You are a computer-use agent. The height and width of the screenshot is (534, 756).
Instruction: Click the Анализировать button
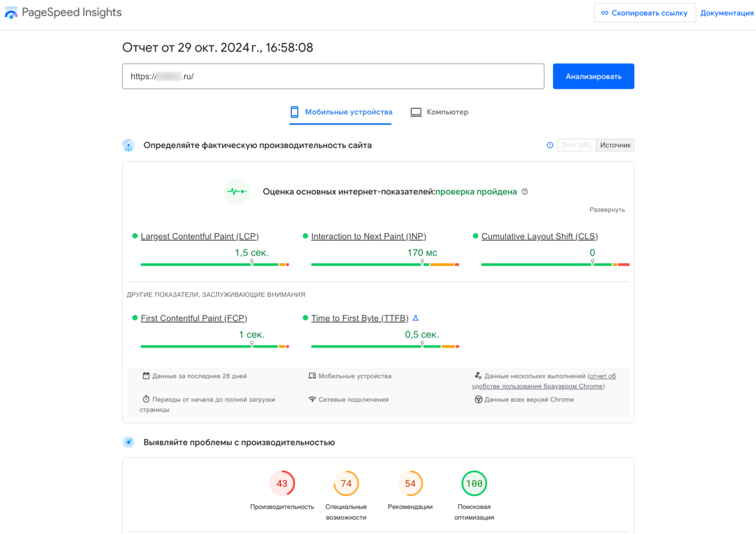tap(593, 76)
